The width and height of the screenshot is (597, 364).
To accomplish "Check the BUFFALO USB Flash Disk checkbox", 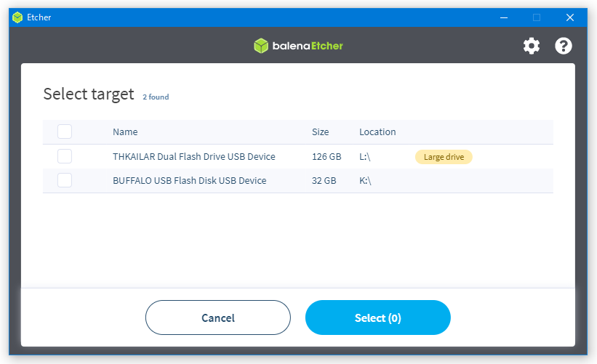I will pyautogui.click(x=65, y=180).
